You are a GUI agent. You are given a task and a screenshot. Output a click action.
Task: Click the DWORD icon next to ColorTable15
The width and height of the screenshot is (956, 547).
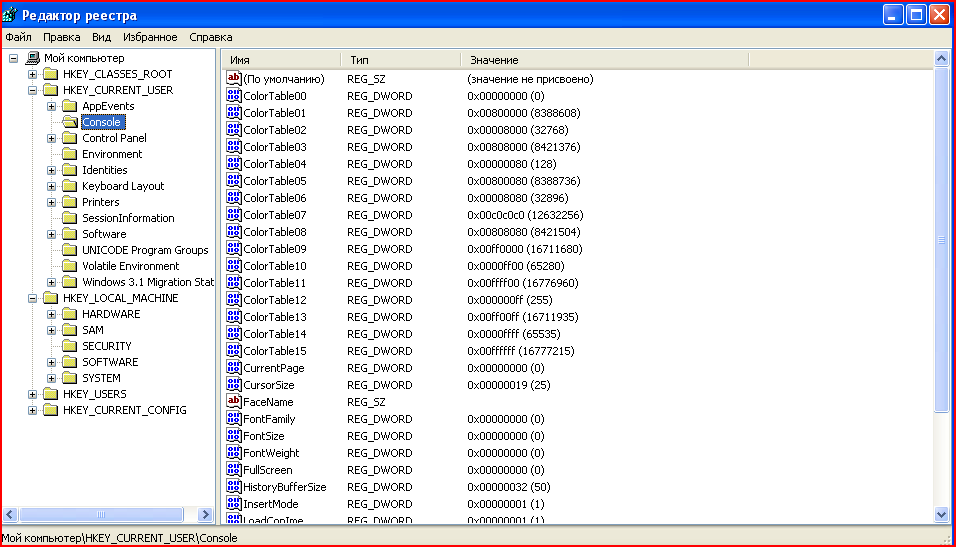pos(234,351)
